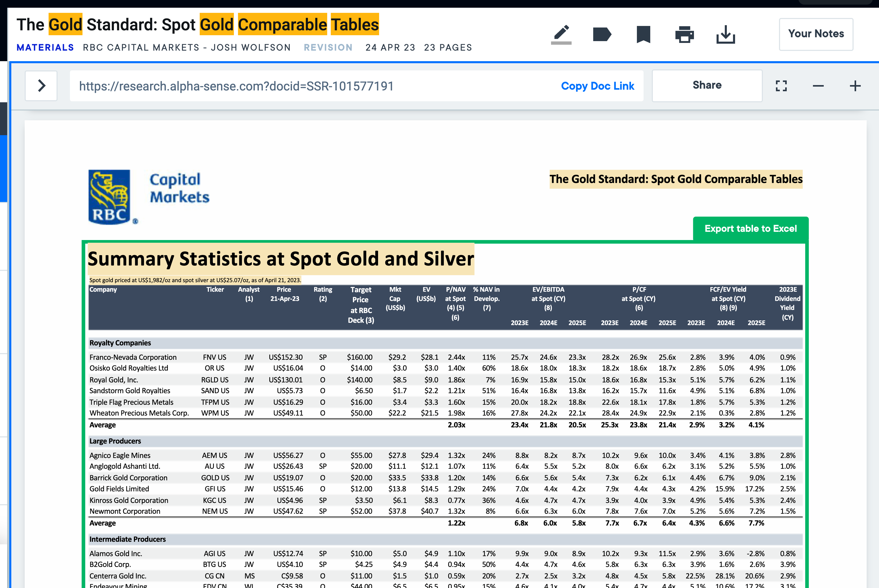Screen dimensions: 879x588
Task: Open Your Notes panel
Action: tap(816, 34)
